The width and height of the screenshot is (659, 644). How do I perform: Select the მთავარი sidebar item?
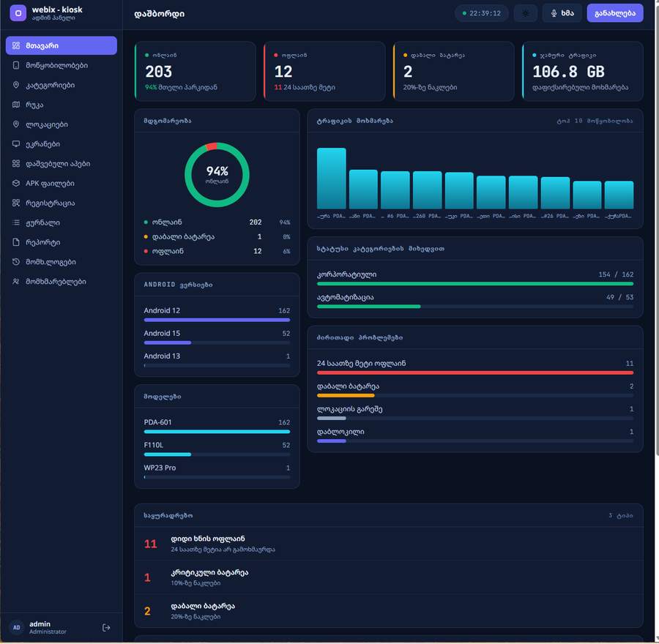pyautogui.click(x=62, y=45)
